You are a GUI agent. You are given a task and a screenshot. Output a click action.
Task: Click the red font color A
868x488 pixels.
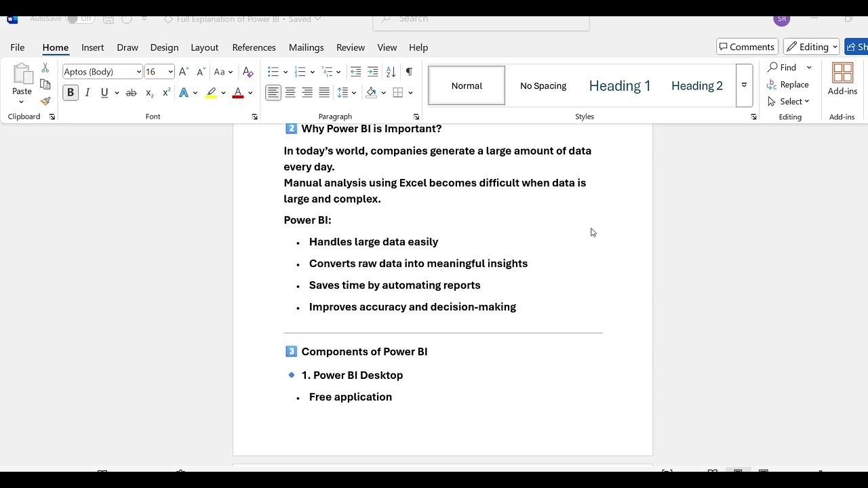coord(238,93)
